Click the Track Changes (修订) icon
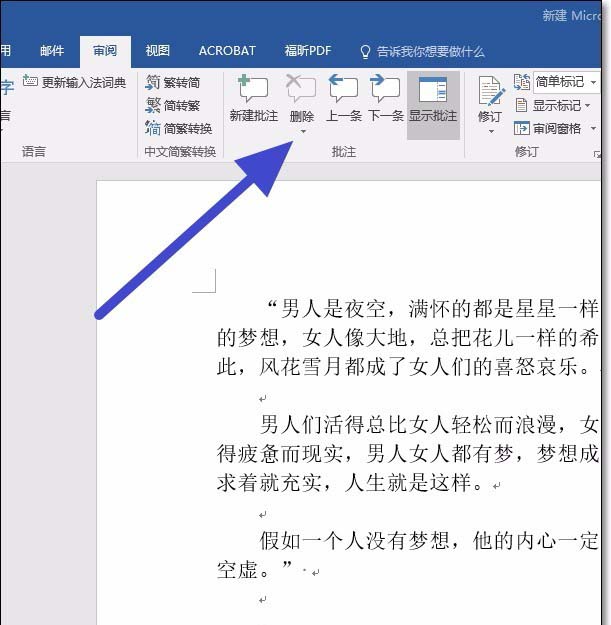This screenshot has width=611, height=625. (490, 91)
